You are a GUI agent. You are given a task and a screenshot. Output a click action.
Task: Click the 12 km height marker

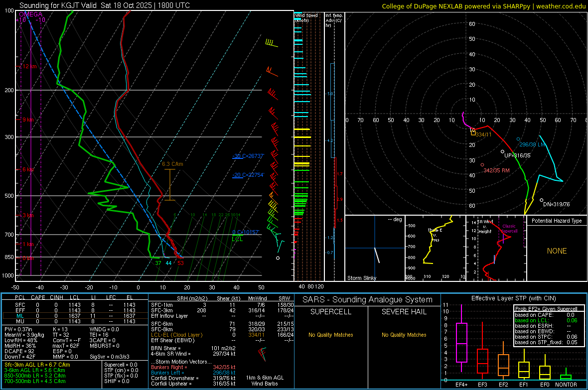(x=29, y=66)
